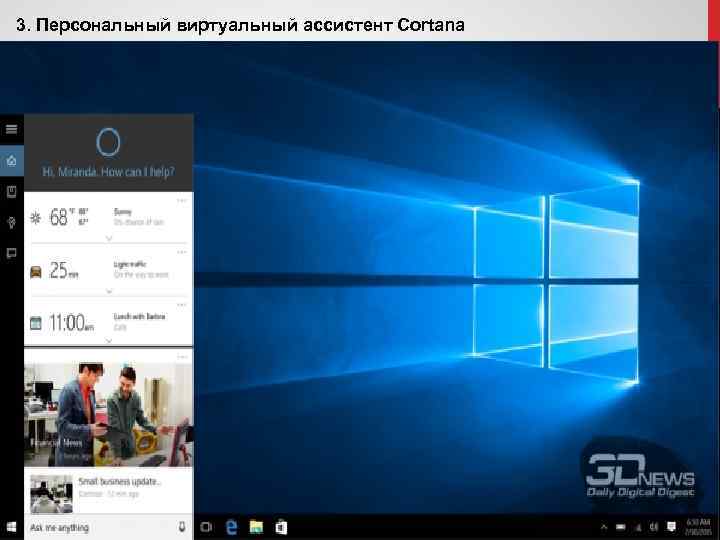The image size is (720, 540).
Task: Open the Cortana hamburger menu
Action: [11, 129]
